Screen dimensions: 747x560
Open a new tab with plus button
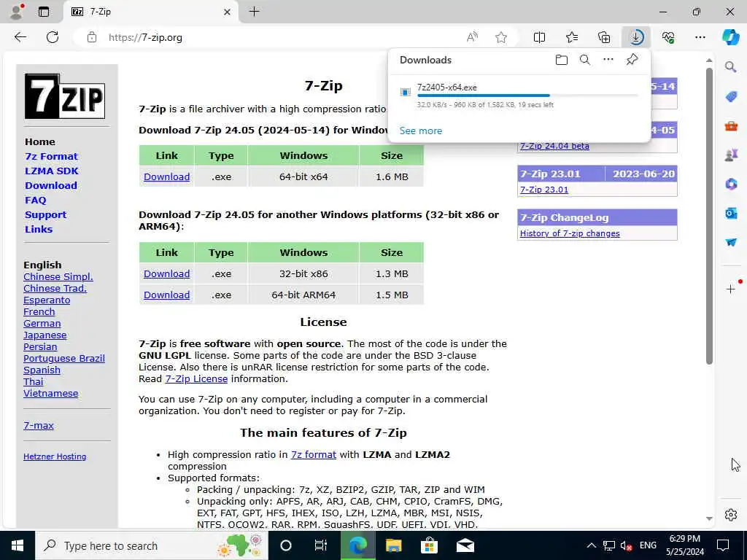click(x=255, y=12)
